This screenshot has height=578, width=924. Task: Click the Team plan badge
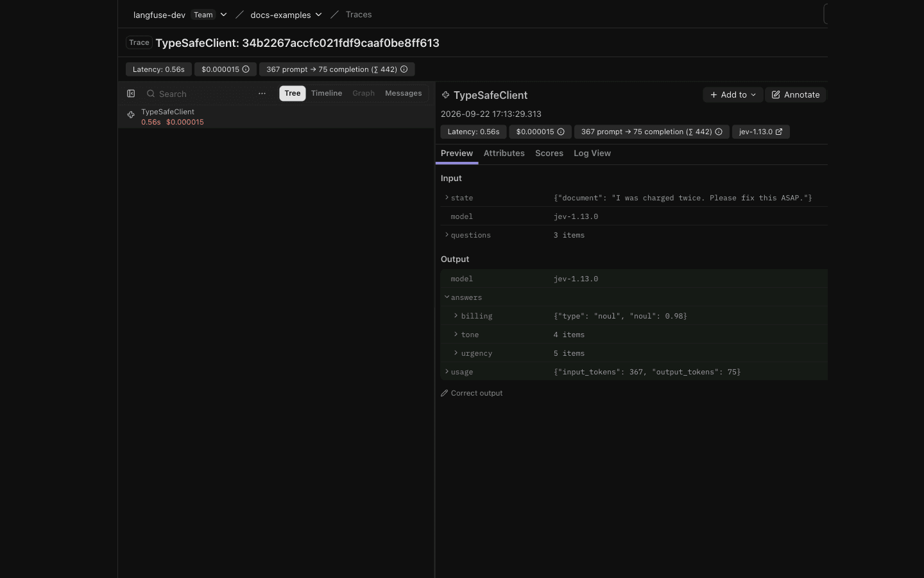[x=203, y=15]
